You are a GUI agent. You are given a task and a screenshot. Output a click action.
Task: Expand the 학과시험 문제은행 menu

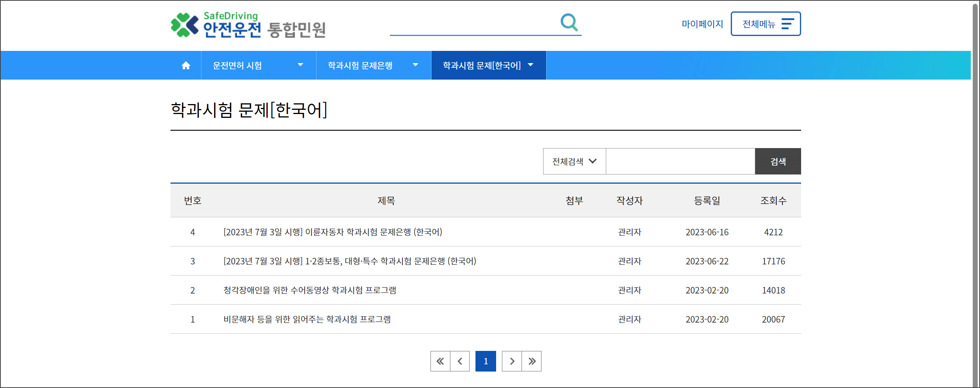[x=373, y=65]
